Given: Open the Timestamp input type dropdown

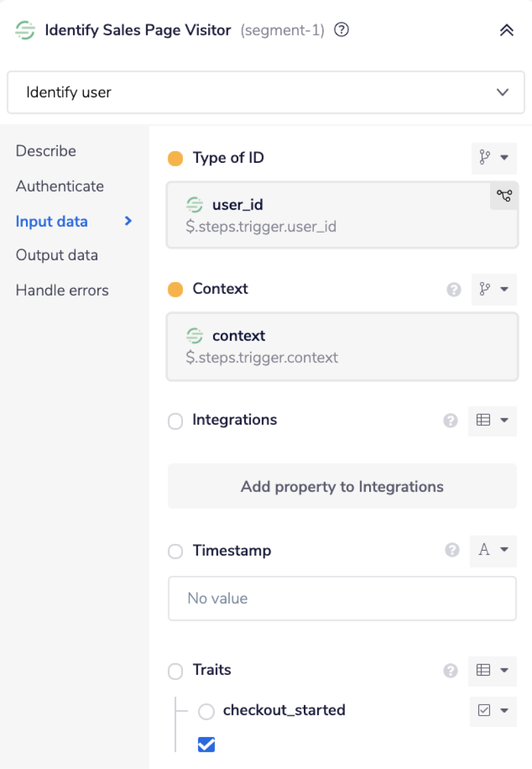Looking at the screenshot, I should (493, 551).
